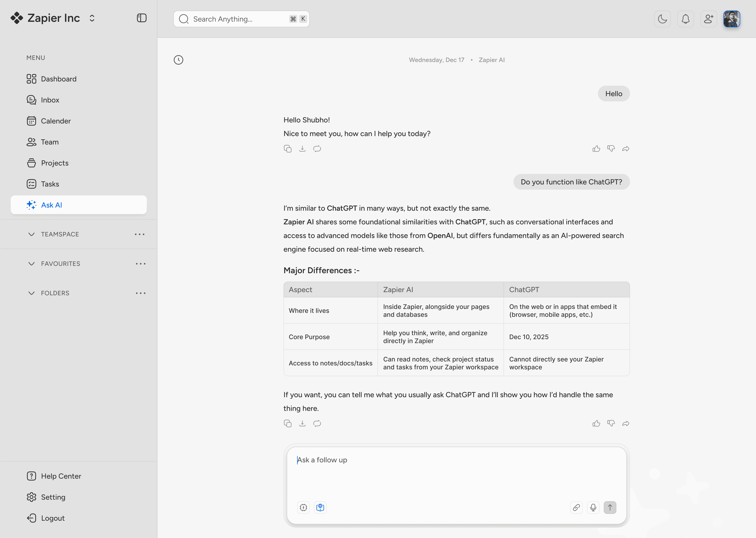
Task: Go to Dashboard in the menu
Action: click(x=59, y=79)
